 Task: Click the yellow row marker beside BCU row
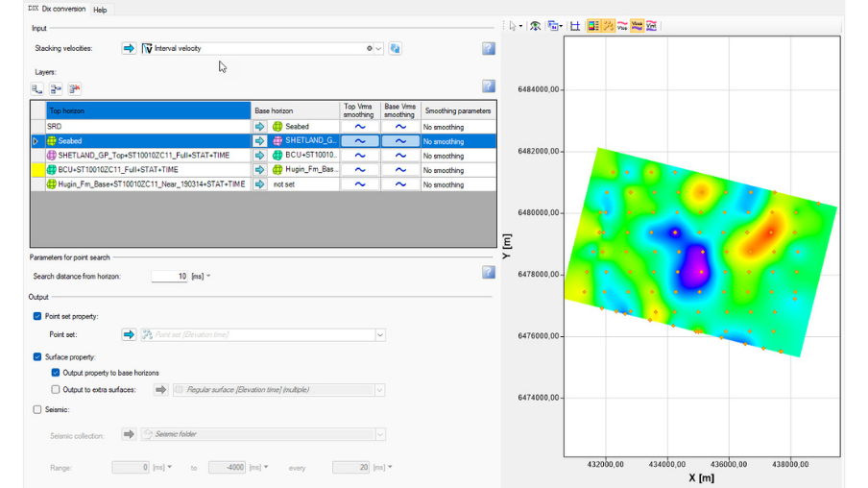click(x=38, y=170)
